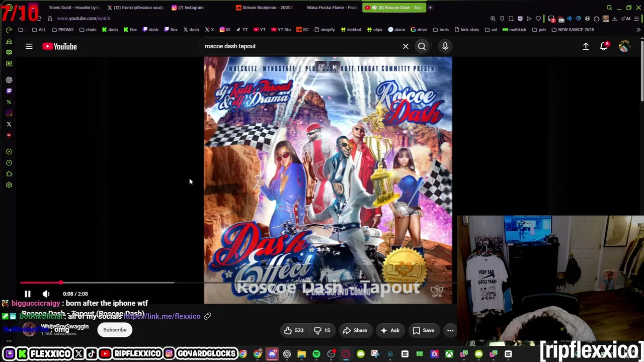The height and width of the screenshot is (362, 644).
Task: Switch to the X ripflexxico search tab
Action: [x=135, y=8]
